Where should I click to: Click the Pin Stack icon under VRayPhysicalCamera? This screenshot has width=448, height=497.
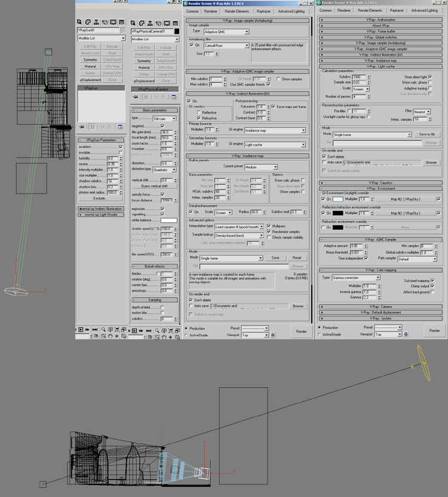click(136, 97)
